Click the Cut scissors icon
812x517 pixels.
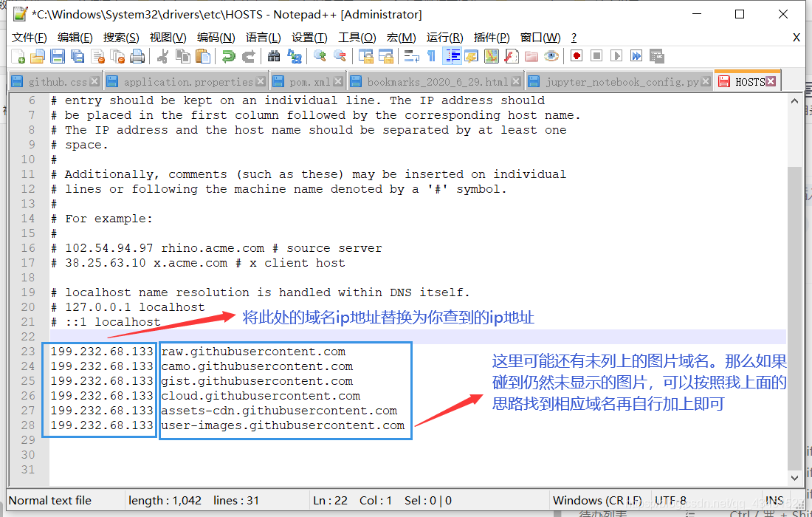point(162,56)
